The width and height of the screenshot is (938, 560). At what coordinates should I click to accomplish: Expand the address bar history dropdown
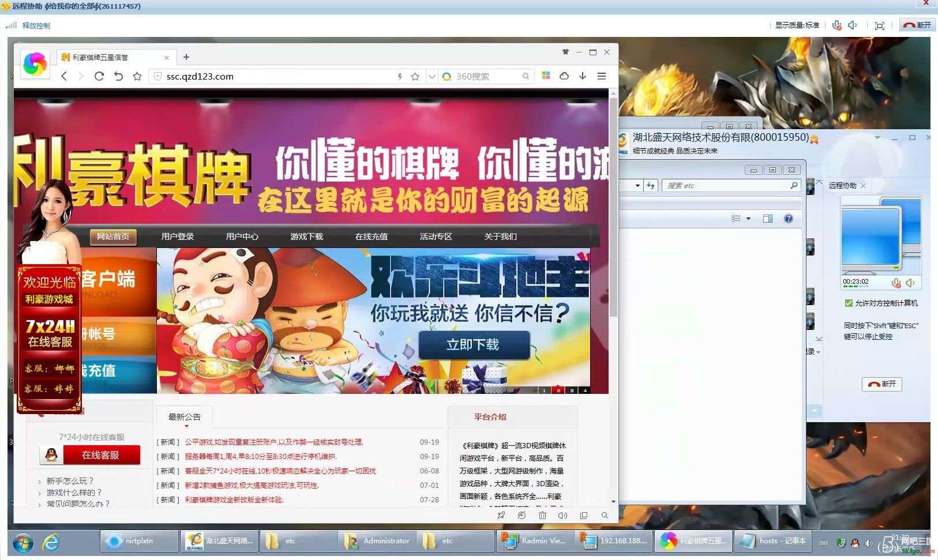432,76
